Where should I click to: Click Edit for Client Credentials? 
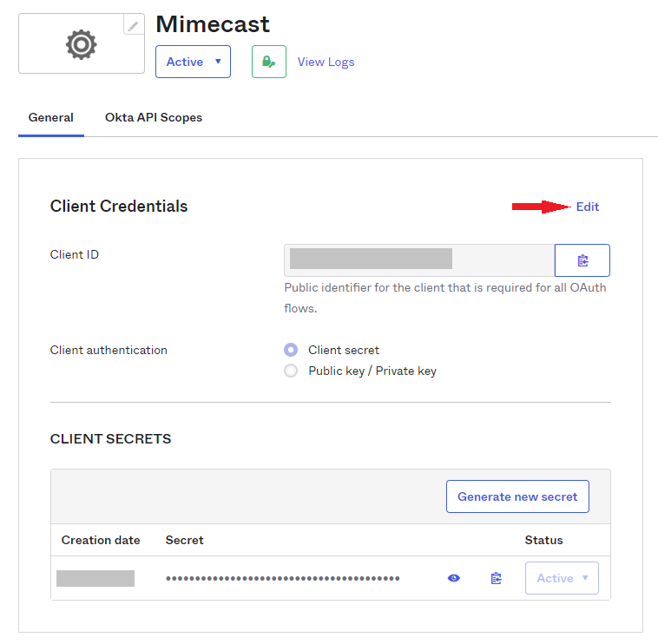pos(588,207)
